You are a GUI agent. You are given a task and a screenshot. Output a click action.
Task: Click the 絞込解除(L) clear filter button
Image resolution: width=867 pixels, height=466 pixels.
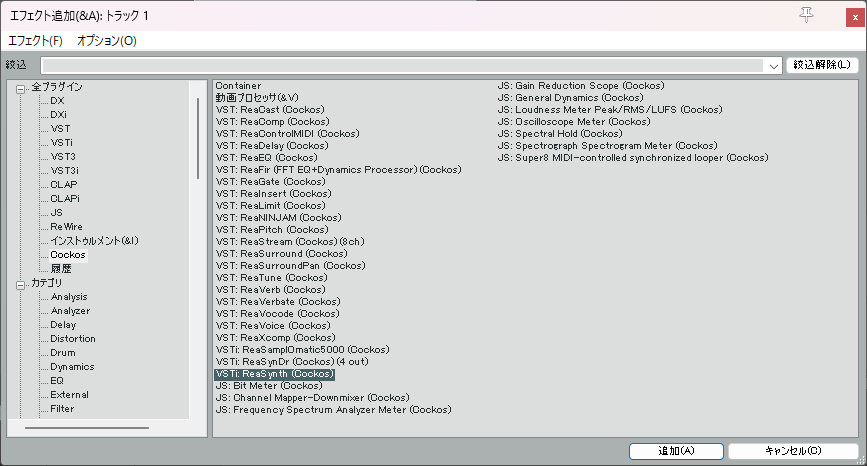tap(822, 65)
